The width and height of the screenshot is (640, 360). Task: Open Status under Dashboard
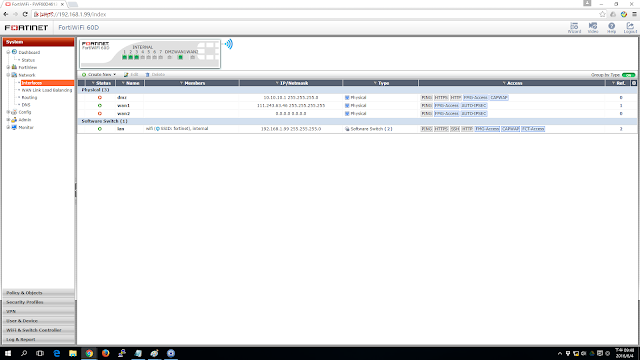(28, 60)
